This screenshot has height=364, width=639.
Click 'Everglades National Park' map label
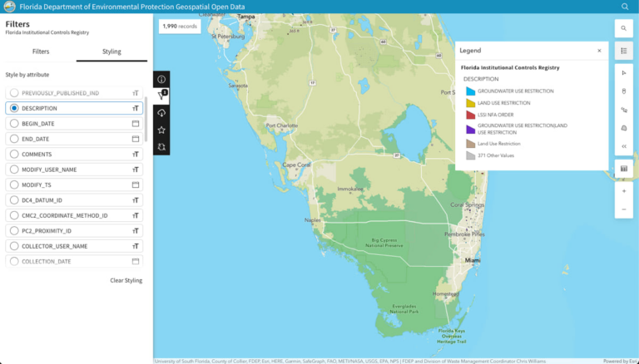point(404,308)
